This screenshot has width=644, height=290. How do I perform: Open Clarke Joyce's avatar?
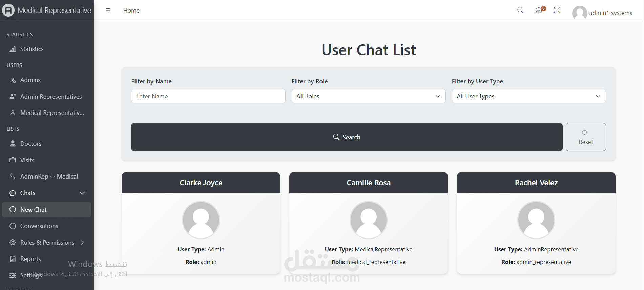(x=201, y=220)
